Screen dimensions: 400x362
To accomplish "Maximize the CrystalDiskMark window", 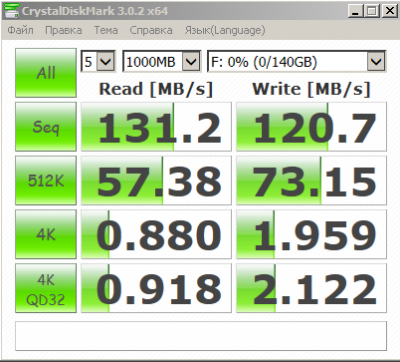I will tap(372, 11).
